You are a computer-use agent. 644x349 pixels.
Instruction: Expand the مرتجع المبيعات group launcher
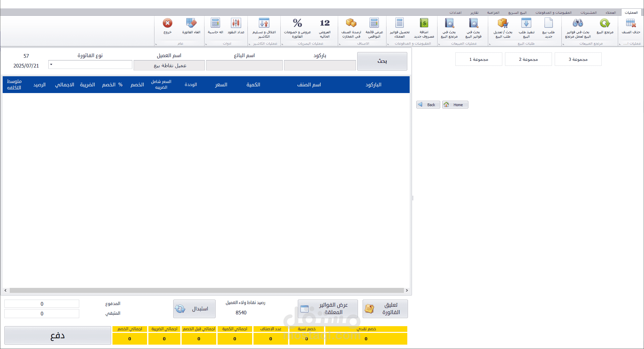click(x=563, y=44)
